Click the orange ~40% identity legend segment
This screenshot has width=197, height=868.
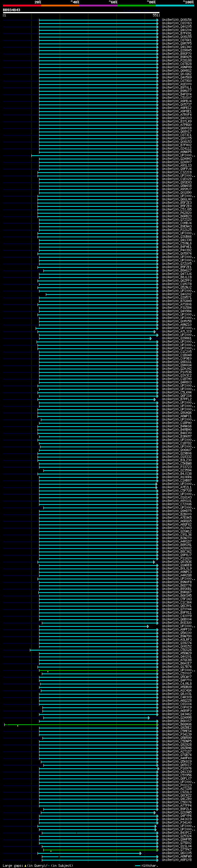pyautogui.click(x=60, y=6)
